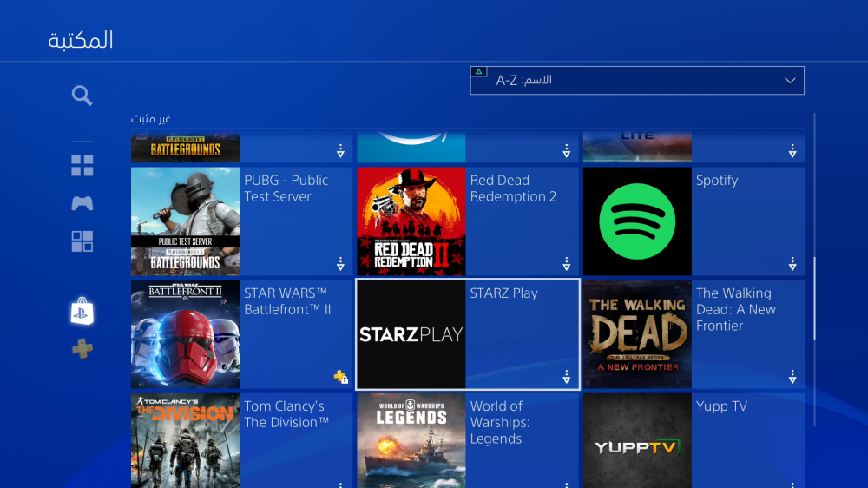Select the Applications grid icon in sidebar
Image resolution: width=868 pixels, height=488 pixels.
pos(82,241)
